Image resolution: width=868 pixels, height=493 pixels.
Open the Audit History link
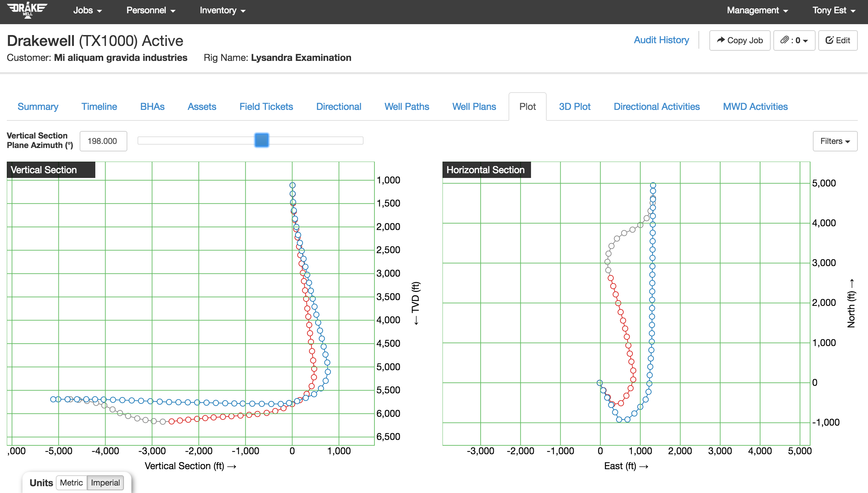661,40
